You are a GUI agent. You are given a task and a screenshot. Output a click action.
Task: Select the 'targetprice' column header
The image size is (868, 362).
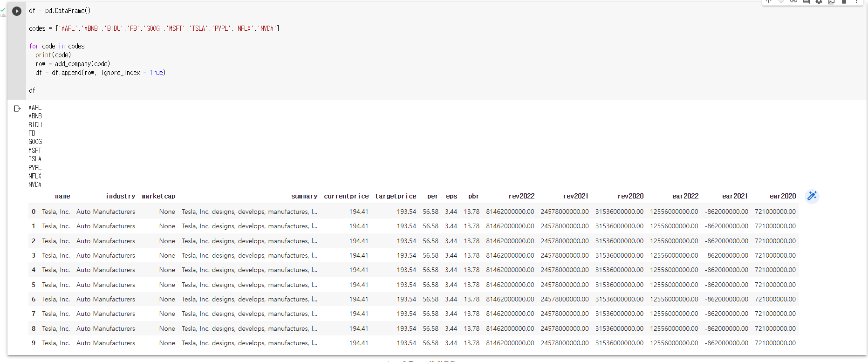[x=396, y=196]
